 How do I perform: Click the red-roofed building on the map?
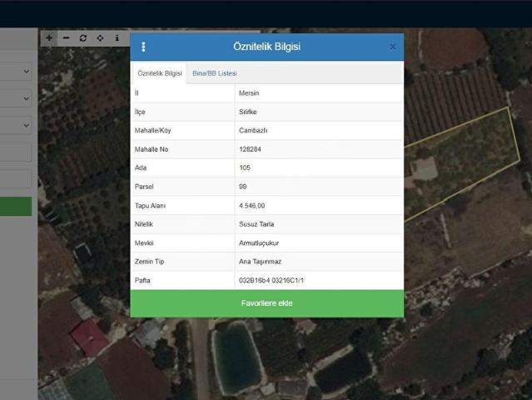[89, 337]
